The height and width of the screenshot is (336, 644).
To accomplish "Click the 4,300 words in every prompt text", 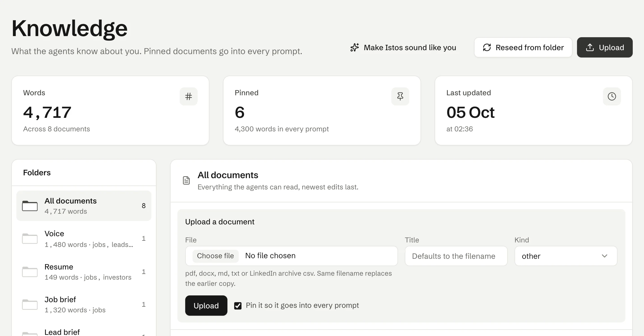I will coord(281,129).
